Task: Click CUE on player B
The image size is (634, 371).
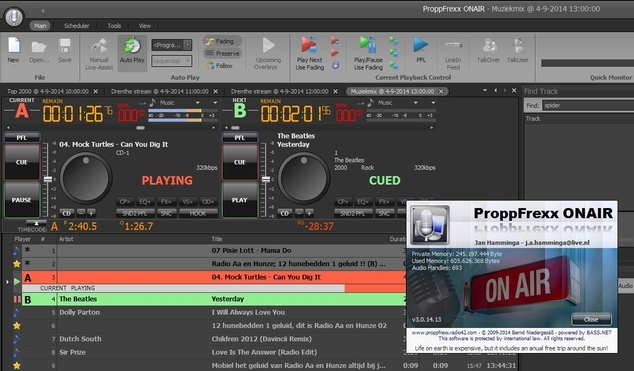Action: (240, 162)
